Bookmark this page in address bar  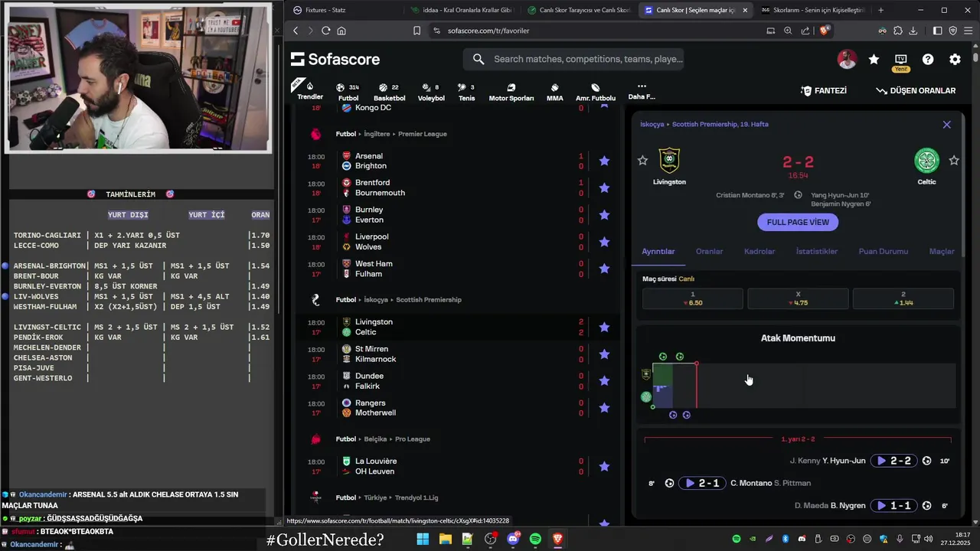coord(416,31)
